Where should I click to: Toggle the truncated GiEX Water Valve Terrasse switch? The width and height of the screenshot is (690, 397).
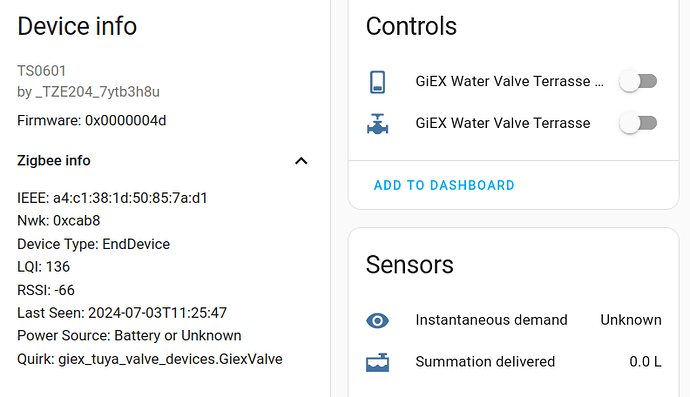coord(638,81)
